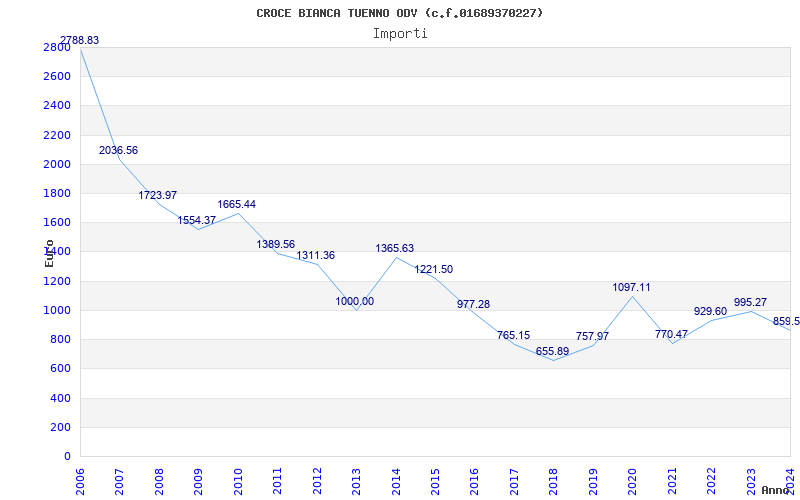Click the 2022 year axis label
Viewport: 800px width, 500px height.
[x=712, y=481]
